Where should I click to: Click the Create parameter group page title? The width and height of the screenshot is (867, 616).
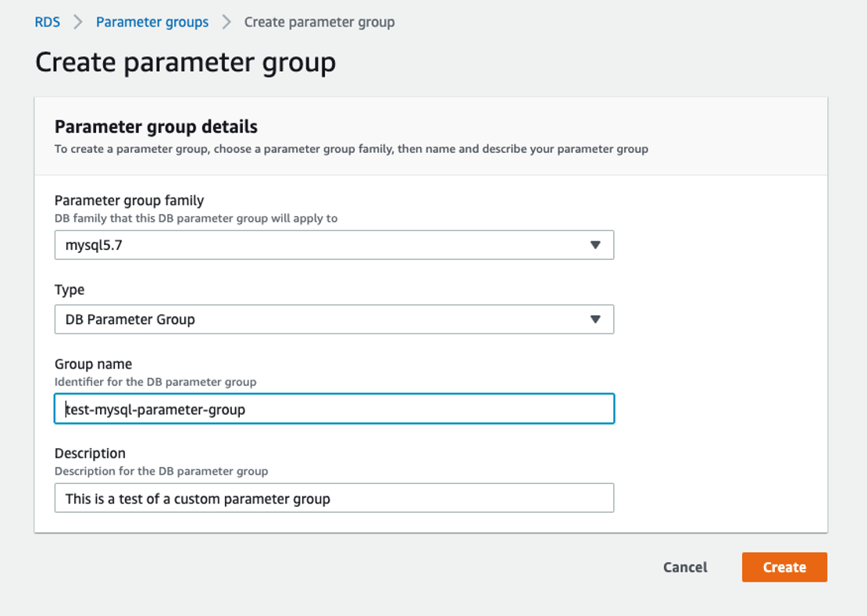(185, 62)
